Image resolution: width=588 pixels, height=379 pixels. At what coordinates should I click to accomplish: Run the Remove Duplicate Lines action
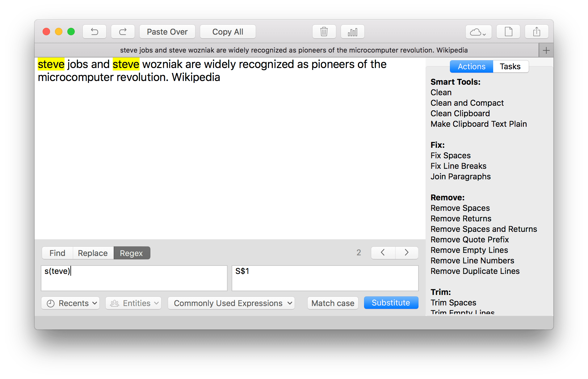coord(475,271)
